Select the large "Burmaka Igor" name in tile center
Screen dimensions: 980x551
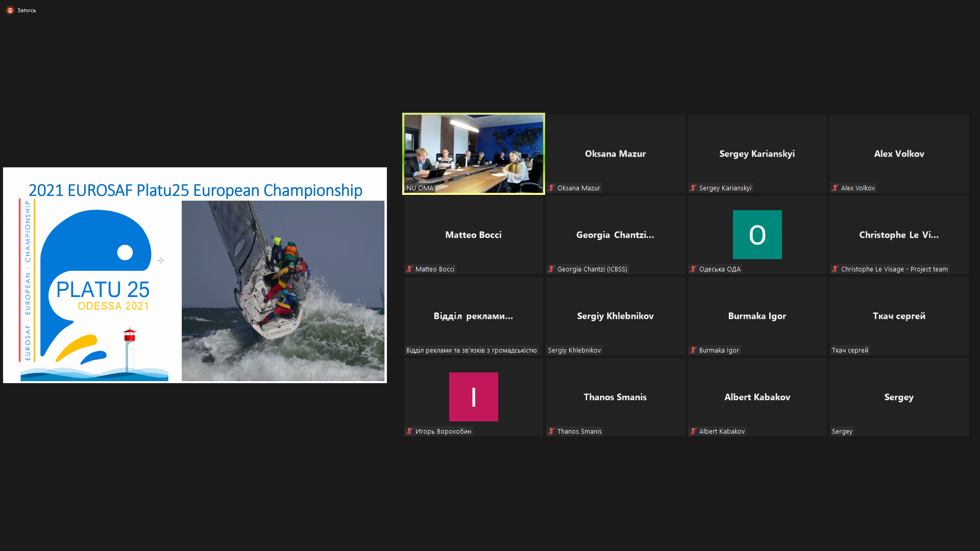pyautogui.click(x=757, y=316)
